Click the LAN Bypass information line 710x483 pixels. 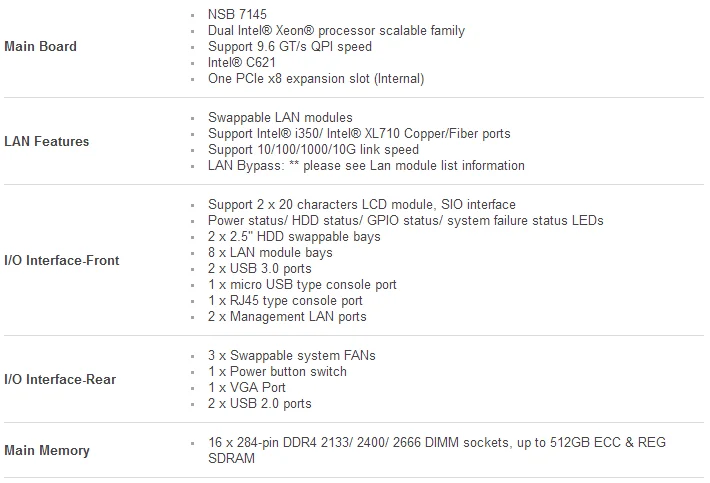366,166
